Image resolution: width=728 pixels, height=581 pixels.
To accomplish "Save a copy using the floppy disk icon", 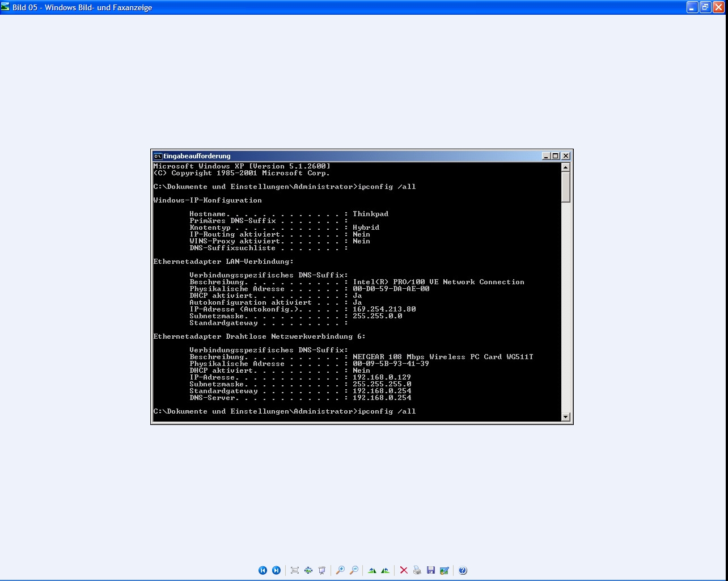I will (x=431, y=570).
